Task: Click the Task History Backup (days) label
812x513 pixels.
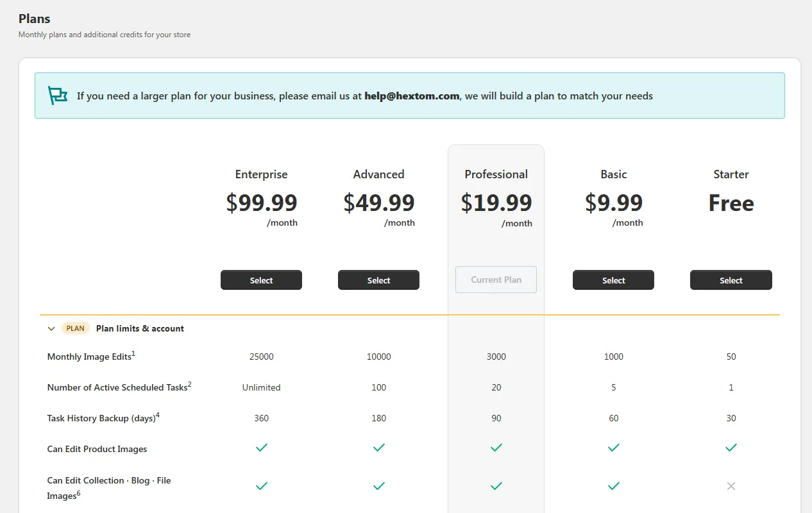Action: point(103,417)
